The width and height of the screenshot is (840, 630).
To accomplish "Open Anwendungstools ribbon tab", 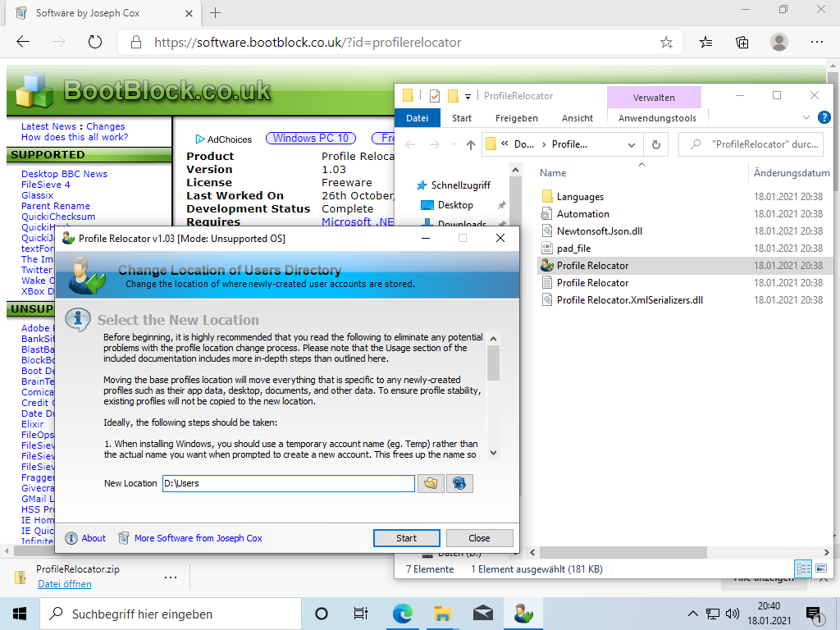I will pos(657,118).
